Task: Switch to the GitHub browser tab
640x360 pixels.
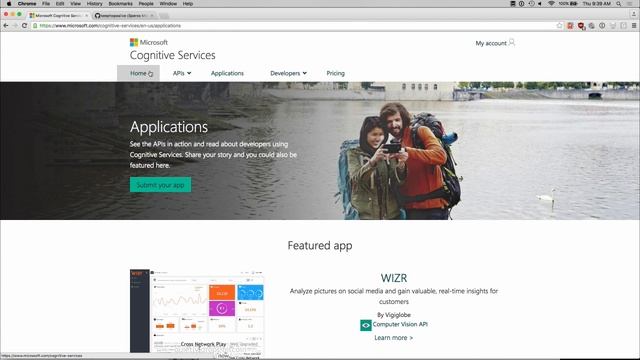Action: (124, 16)
